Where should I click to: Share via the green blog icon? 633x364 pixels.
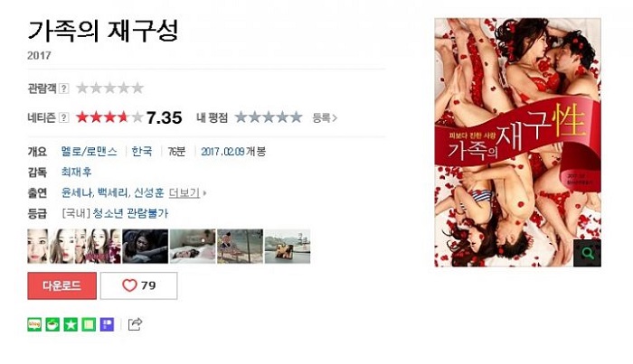pyautogui.click(x=34, y=324)
